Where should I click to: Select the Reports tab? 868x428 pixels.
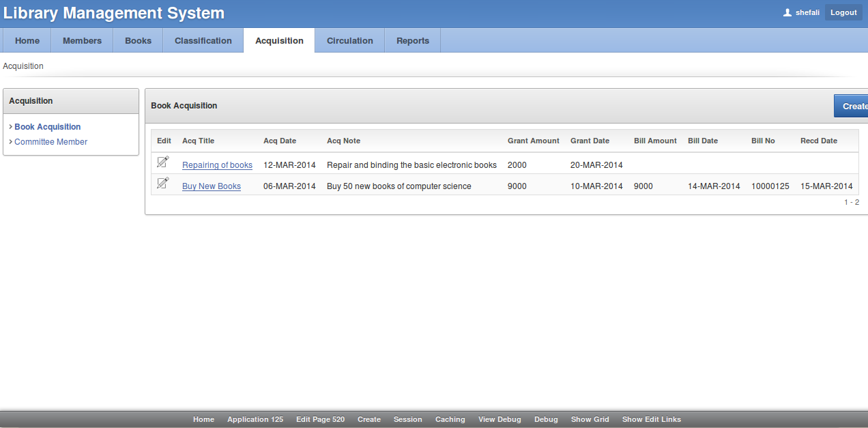[412, 40]
